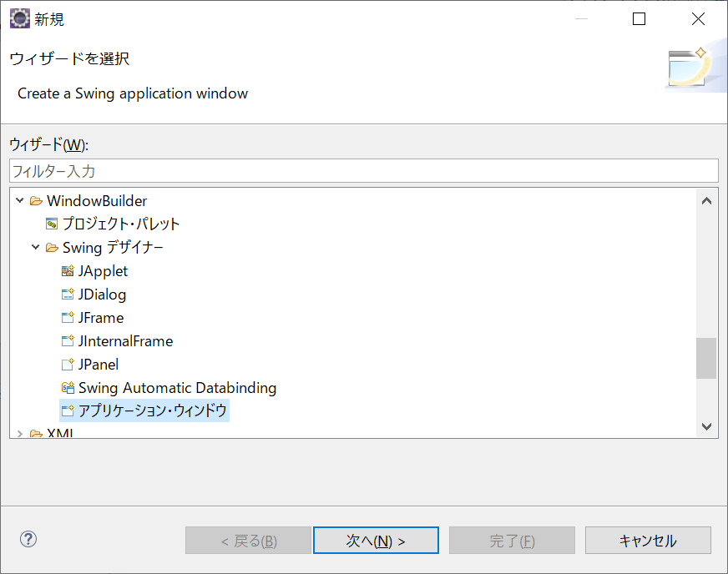The width and height of the screenshot is (728, 574).
Task: Click the アプリケーション・ウィンドウ icon
Action: point(68,410)
